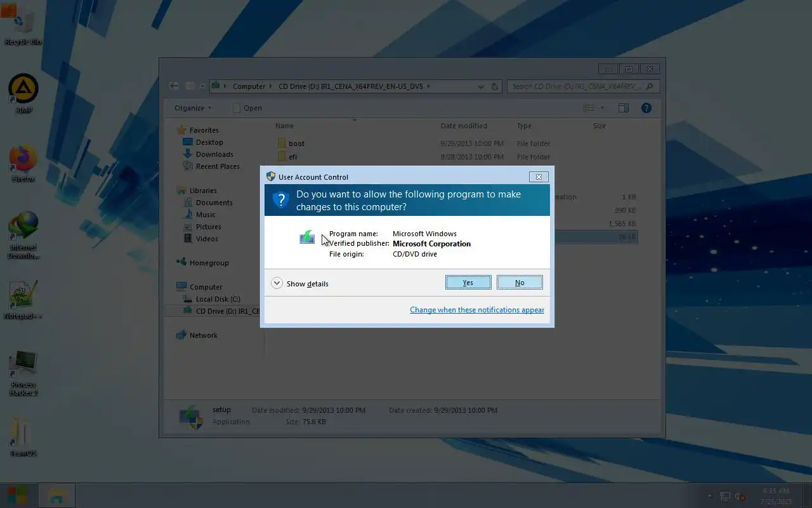The height and width of the screenshot is (508, 812).
Task: Click Yes in User Account Control
Action: pos(468,283)
